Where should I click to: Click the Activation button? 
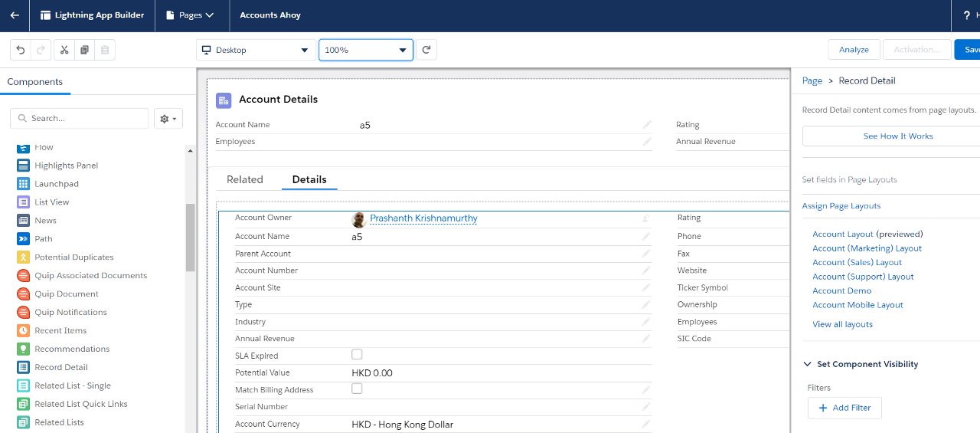[x=916, y=50]
